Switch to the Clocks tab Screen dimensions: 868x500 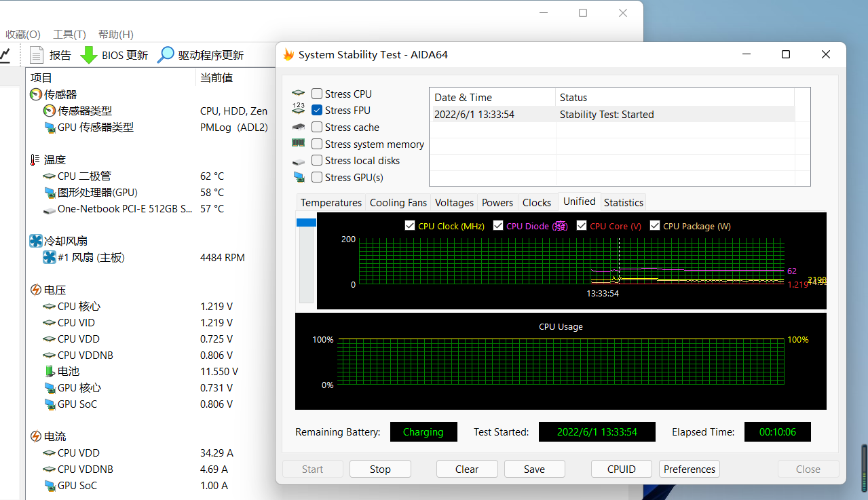coord(537,202)
